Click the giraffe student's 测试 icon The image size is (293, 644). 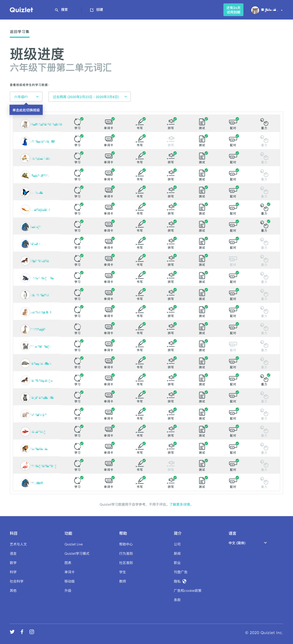click(202, 327)
